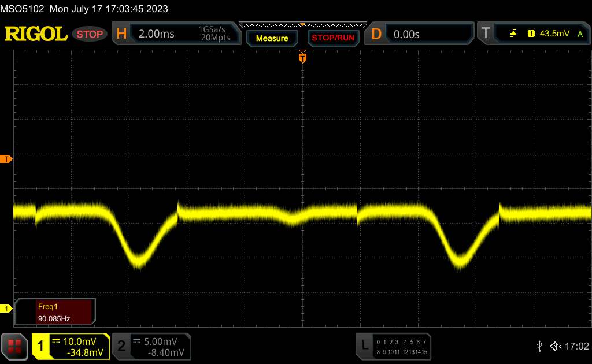
Task: Click the waveform memory position bar
Action: pos(303,25)
